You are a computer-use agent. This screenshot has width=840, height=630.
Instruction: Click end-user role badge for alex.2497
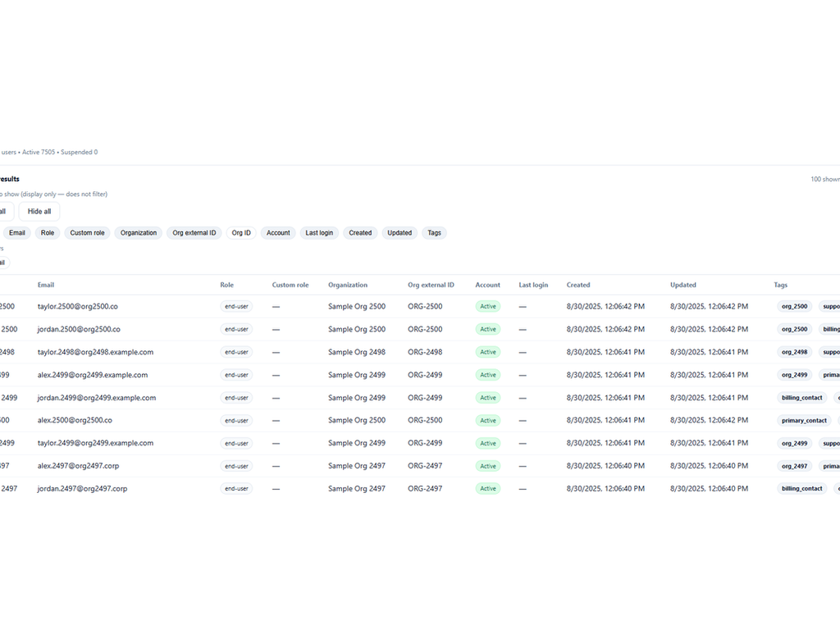236,466
